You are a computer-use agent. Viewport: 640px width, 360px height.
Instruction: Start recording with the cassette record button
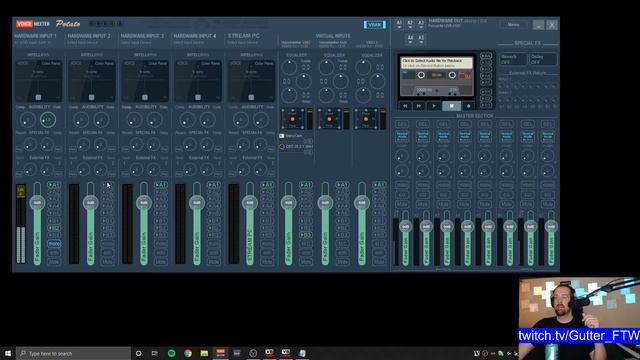(x=469, y=106)
